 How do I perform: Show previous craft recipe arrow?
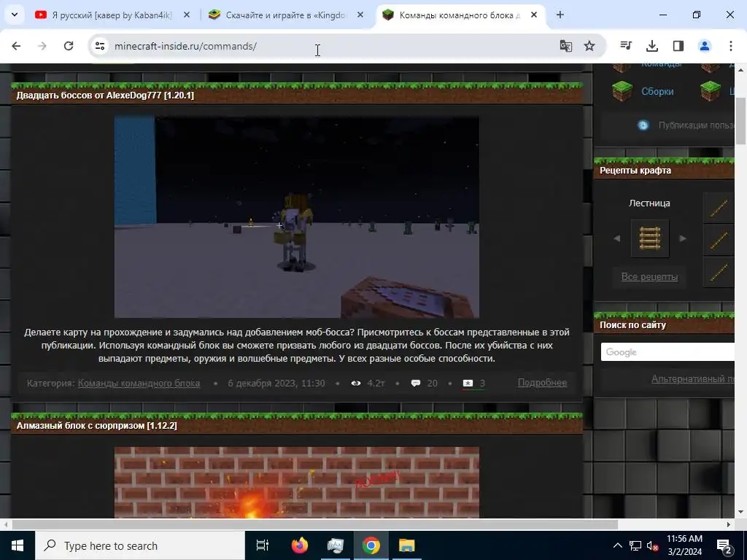click(x=617, y=238)
